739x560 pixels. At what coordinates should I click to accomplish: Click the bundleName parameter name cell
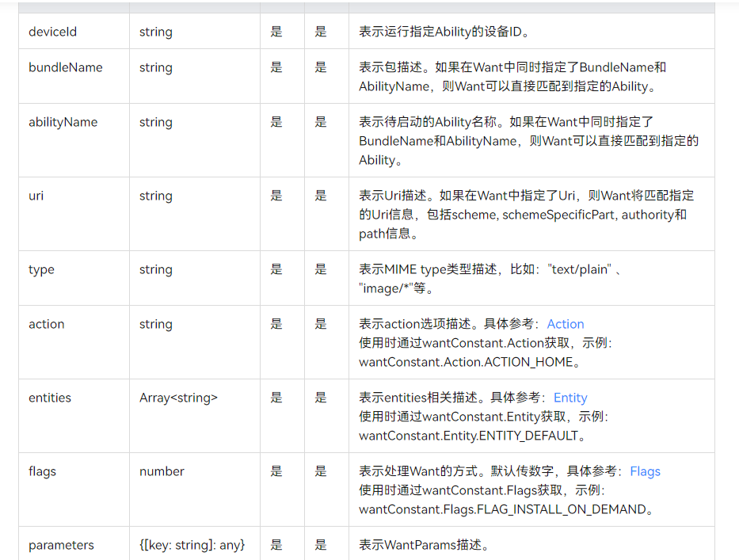[x=74, y=76]
